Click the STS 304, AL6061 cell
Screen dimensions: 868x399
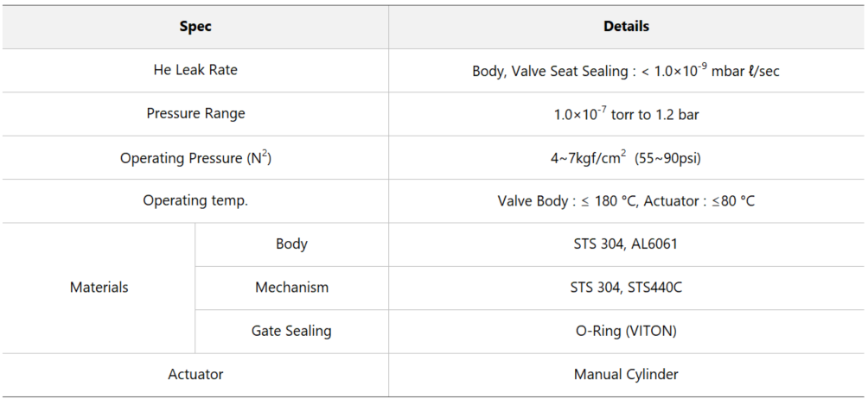626,244
